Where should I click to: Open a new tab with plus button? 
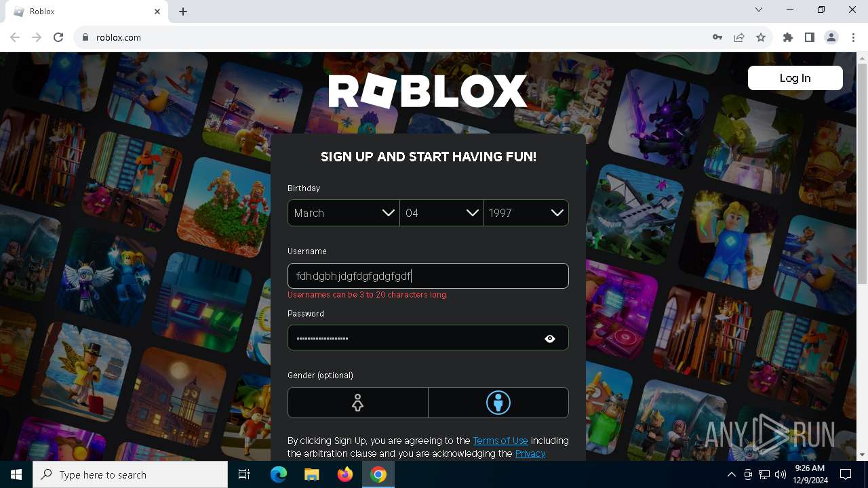point(183,12)
